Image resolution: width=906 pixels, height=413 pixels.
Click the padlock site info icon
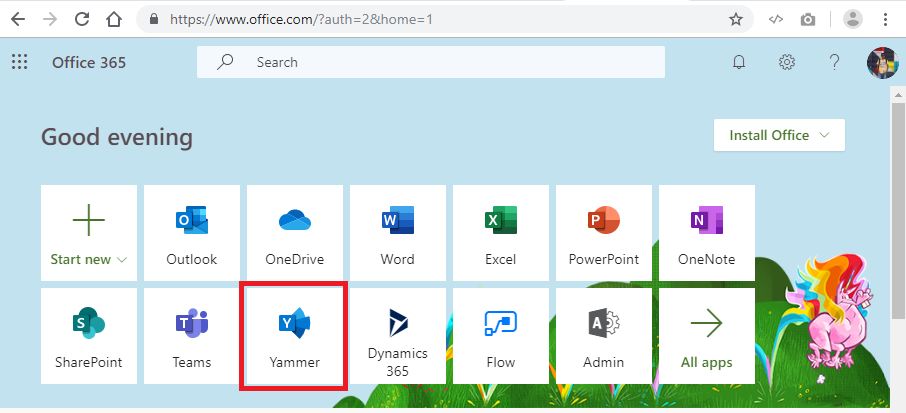(x=154, y=19)
